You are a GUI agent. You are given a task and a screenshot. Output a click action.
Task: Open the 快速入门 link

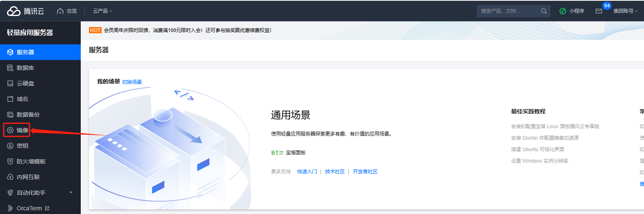point(307,172)
